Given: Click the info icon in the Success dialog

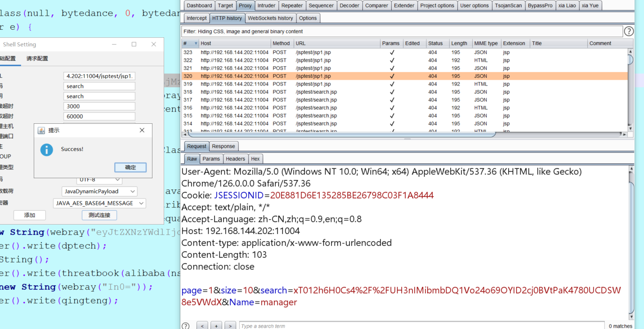Looking at the screenshot, I should coord(46,149).
